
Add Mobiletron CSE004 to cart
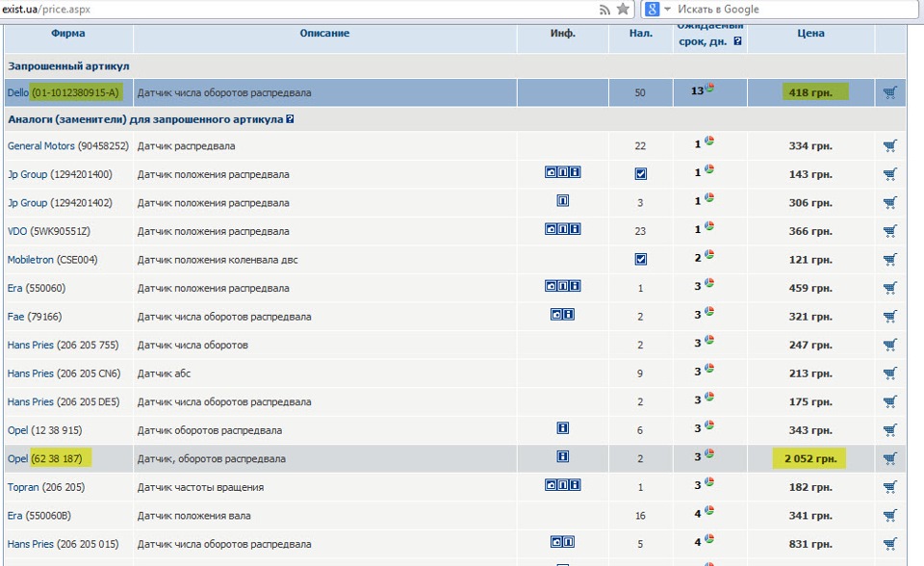tap(889, 260)
